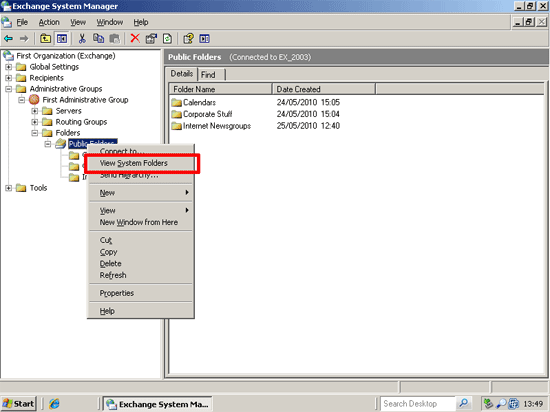Click the Calendars folder icon in list
The width and height of the screenshot is (550, 412).
pos(176,102)
